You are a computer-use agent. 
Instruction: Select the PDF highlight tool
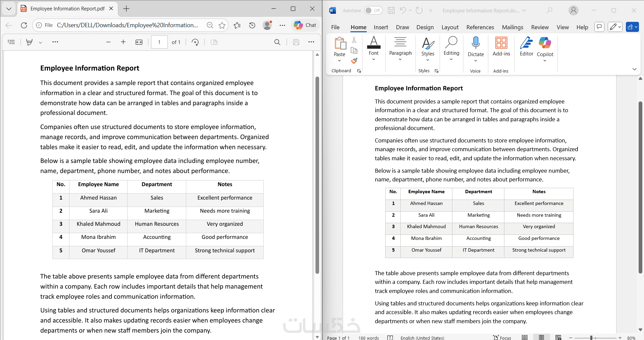(x=30, y=42)
